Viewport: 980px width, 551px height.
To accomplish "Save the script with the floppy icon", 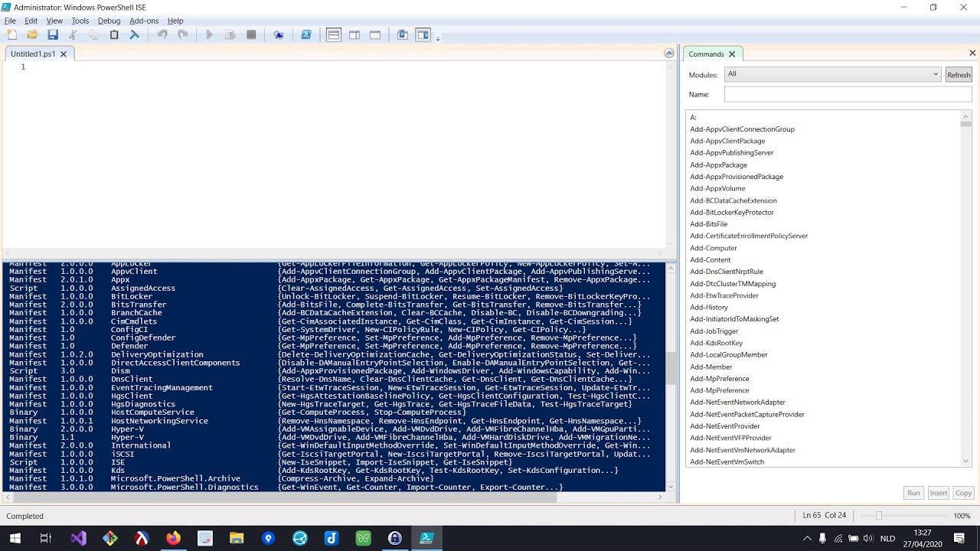I will (x=53, y=34).
